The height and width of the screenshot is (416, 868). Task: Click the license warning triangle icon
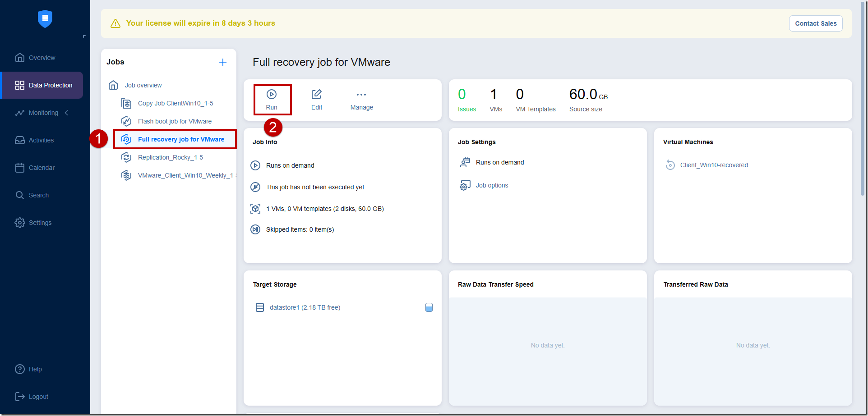(115, 23)
